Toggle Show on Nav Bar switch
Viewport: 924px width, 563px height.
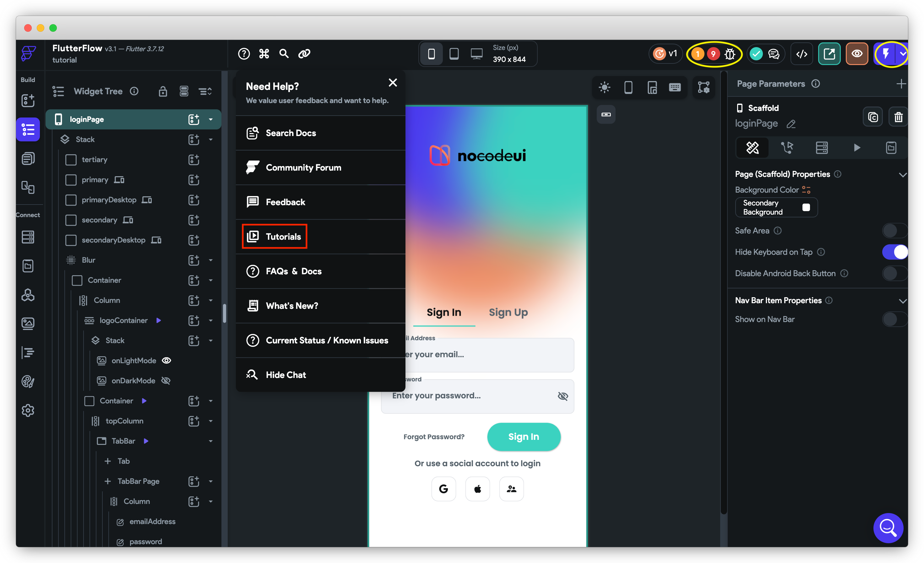click(895, 319)
